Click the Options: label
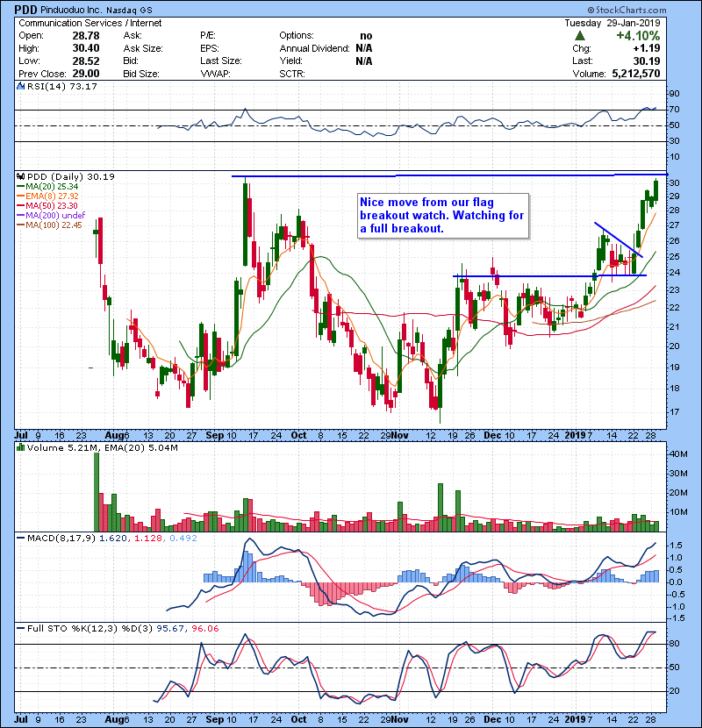 point(297,36)
